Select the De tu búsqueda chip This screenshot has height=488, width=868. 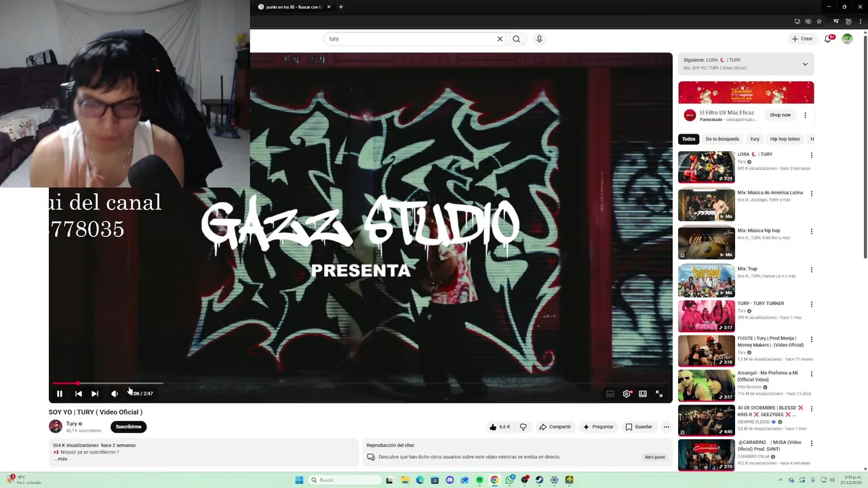[x=722, y=139]
